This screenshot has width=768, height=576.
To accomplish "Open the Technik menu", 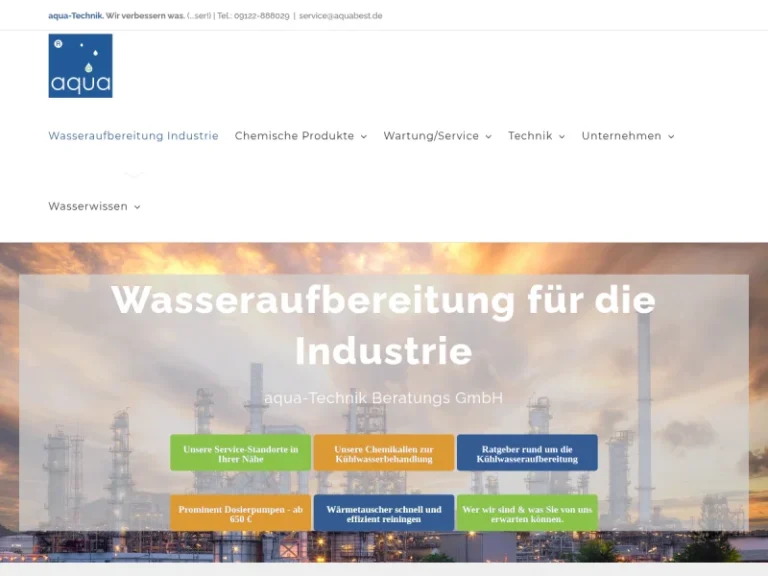I will [x=537, y=136].
